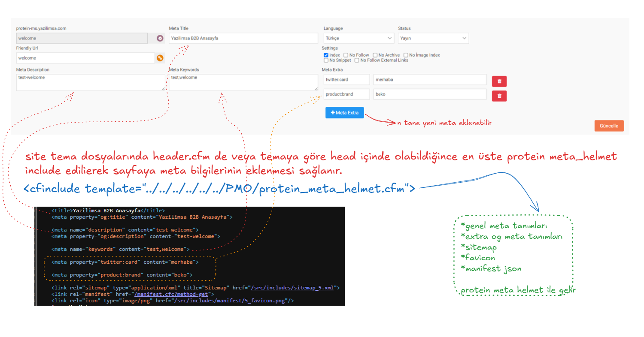Enable the No Follow checkbox
Image resolution: width=644 pixels, height=337 pixels.
click(346, 55)
